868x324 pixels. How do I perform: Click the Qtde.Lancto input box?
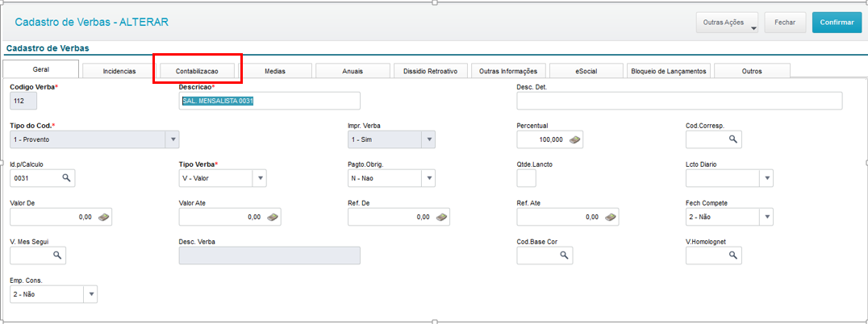[x=526, y=178]
